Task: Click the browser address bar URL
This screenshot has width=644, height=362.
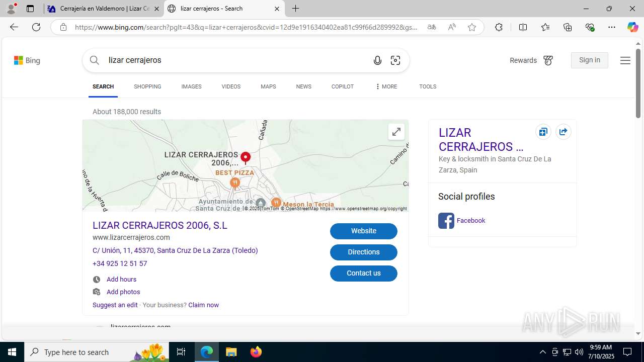Action: click(x=247, y=27)
